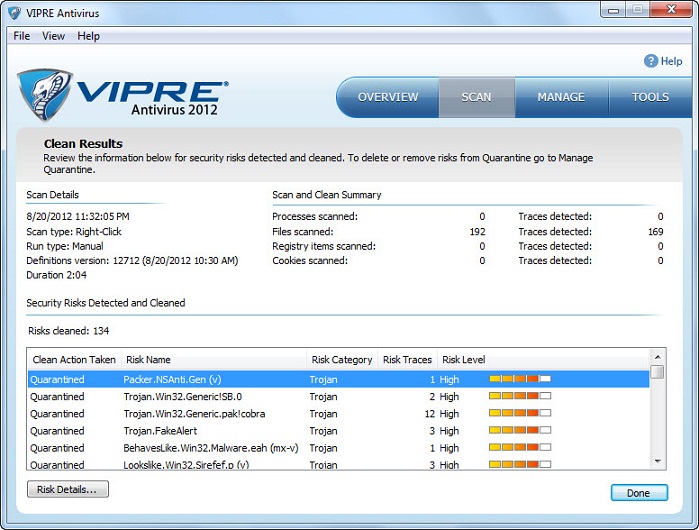This screenshot has height=530, width=699.
Task: Select the Packer.NSAnti.Gen (v) row
Action: [x=338, y=379]
